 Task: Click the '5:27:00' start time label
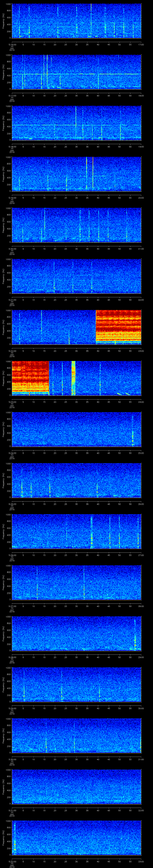tap(12, 606)
